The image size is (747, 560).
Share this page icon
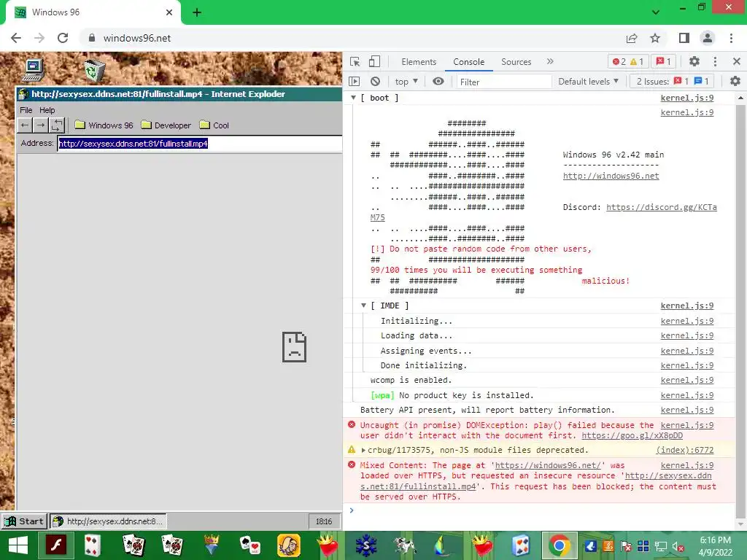click(632, 38)
